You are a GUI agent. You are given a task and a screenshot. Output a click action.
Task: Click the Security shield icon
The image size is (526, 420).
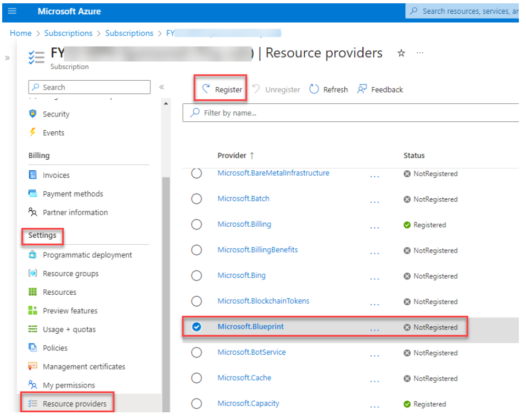tap(32, 114)
